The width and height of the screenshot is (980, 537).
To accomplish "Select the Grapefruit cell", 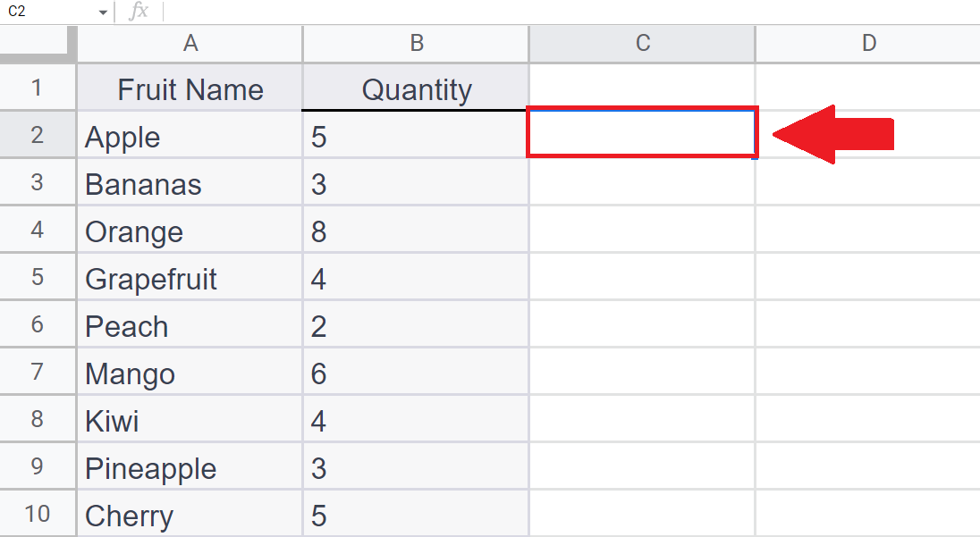I will pyautogui.click(x=190, y=277).
